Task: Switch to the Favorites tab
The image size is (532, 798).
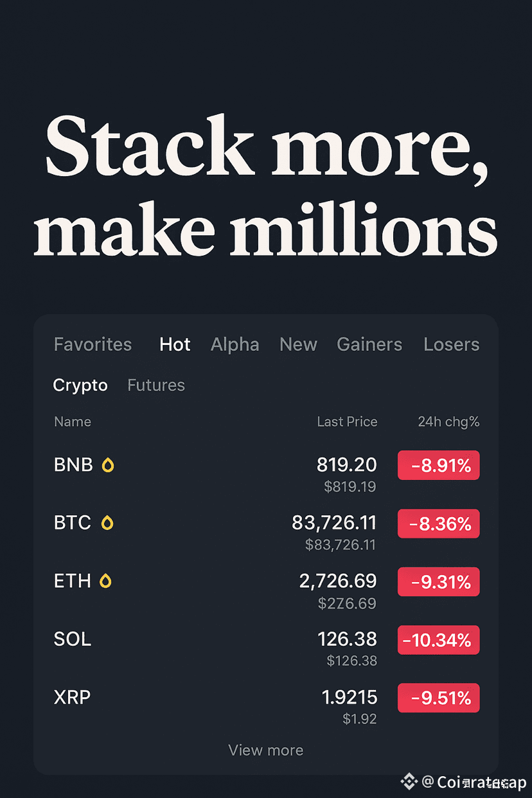Action: [93, 344]
